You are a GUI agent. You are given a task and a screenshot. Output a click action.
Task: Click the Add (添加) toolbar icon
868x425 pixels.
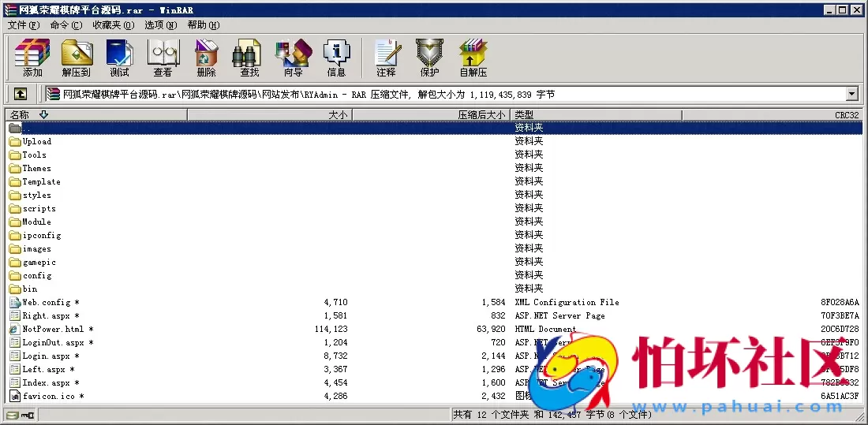point(32,58)
